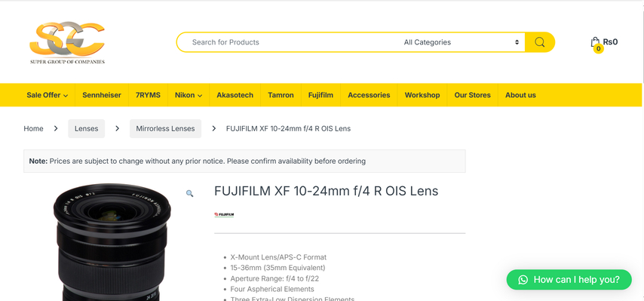Click the yellow search magnifier button
The width and height of the screenshot is (644, 301).
coord(540,42)
